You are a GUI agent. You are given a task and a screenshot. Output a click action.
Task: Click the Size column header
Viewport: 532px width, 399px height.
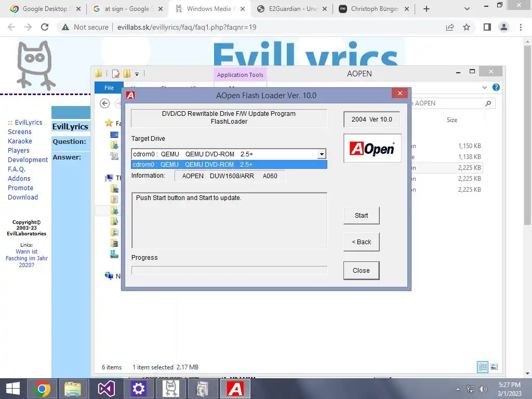coord(452,120)
